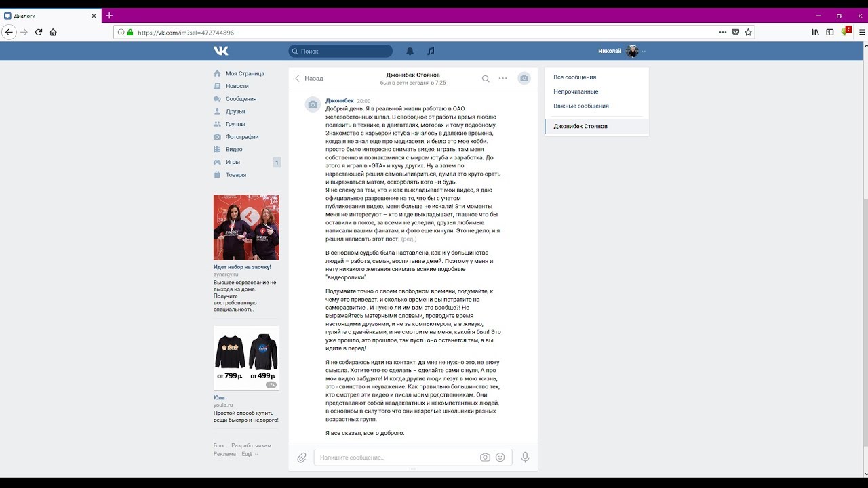
Task: Click Джонибек sender name on message
Action: [x=339, y=100]
